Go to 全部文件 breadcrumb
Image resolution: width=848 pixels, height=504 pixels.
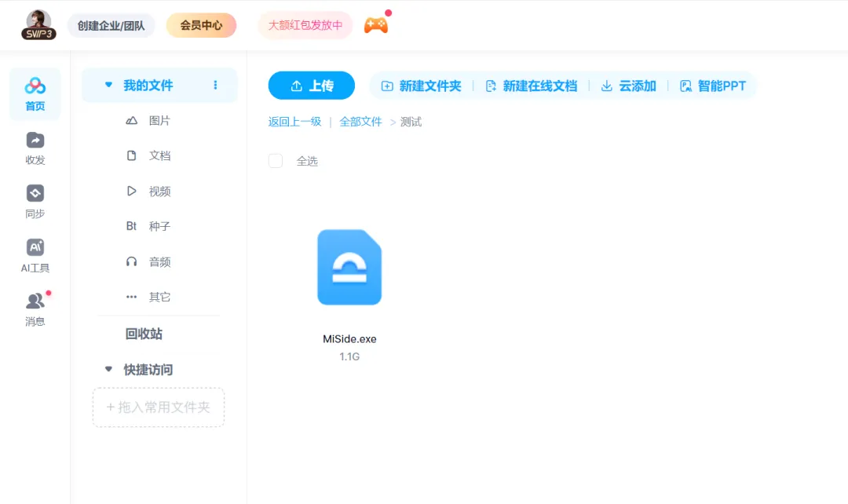360,122
